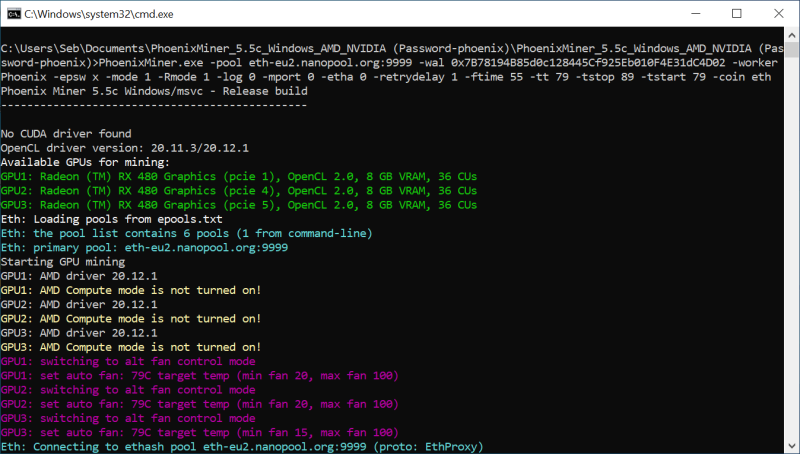The height and width of the screenshot is (454, 800).
Task: Click 'GPU1: AMD driver 20.12.1' line
Action: tap(79, 276)
